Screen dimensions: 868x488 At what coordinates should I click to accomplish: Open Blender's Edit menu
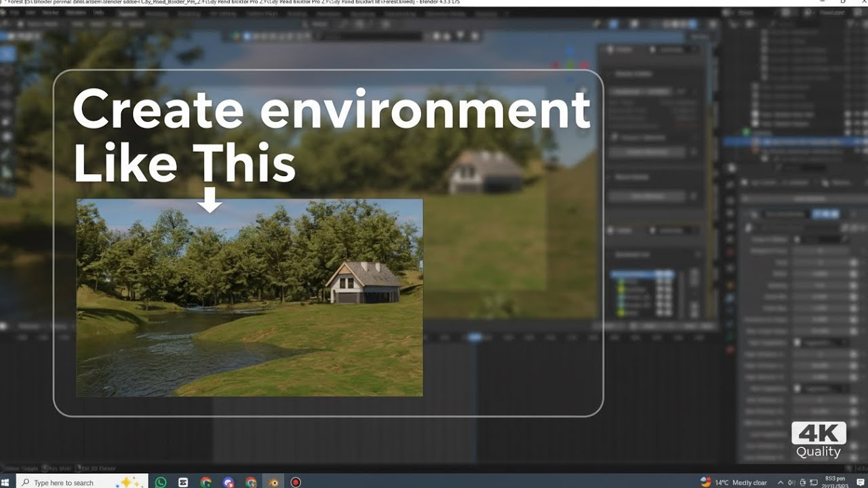(32, 12)
